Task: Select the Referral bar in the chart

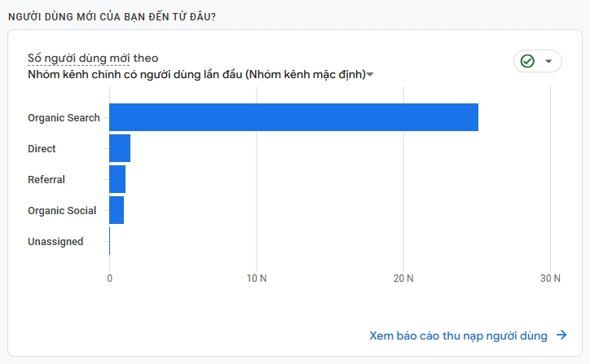Action: (x=117, y=179)
